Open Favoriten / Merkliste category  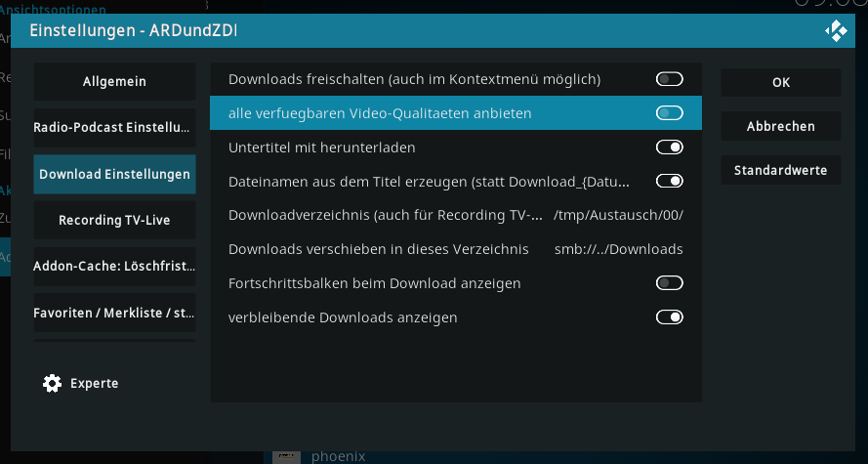pos(114,313)
